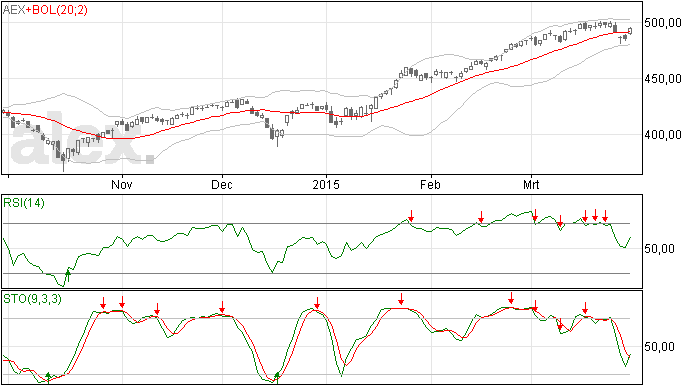Click the STO panel 50,00 axis label
The height and width of the screenshot is (387, 690).
(x=659, y=347)
